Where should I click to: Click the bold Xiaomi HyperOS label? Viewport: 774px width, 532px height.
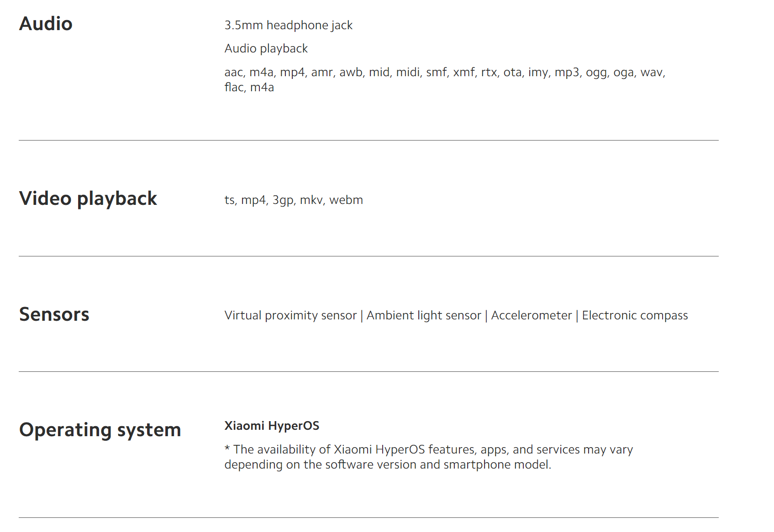tap(272, 426)
